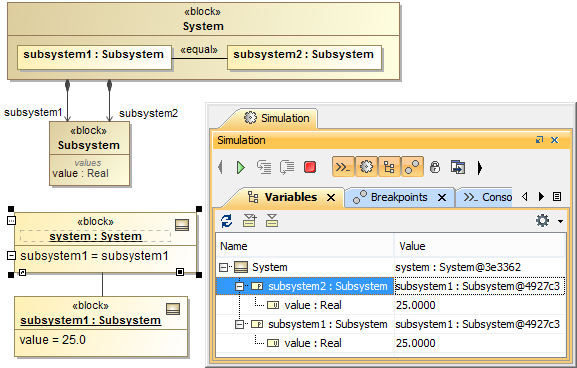Select subsystem1 : Subsystem part in System block
The height and width of the screenshot is (368, 577).
tap(94, 57)
